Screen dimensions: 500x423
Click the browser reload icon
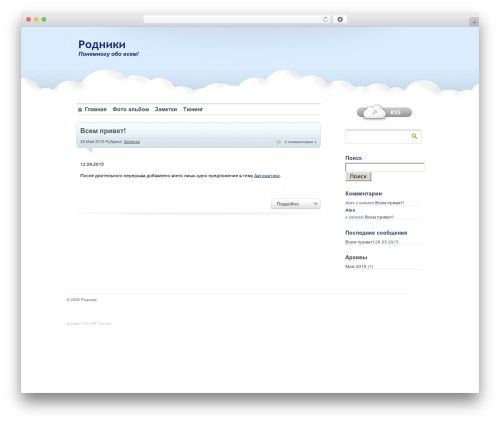[325, 19]
